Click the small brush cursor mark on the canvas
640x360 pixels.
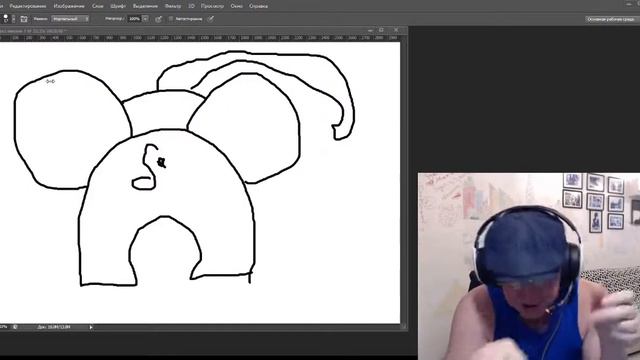(x=50, y=81)
